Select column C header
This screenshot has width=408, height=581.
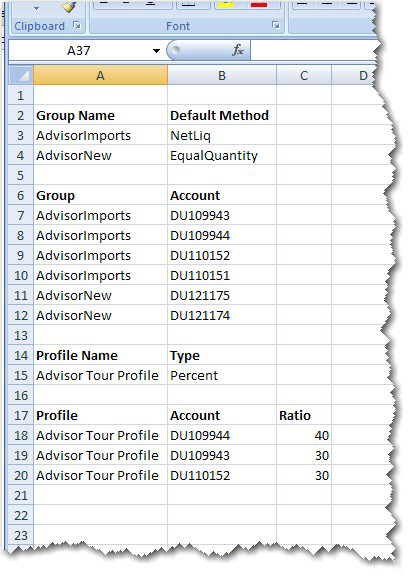[x=304, y=76]
